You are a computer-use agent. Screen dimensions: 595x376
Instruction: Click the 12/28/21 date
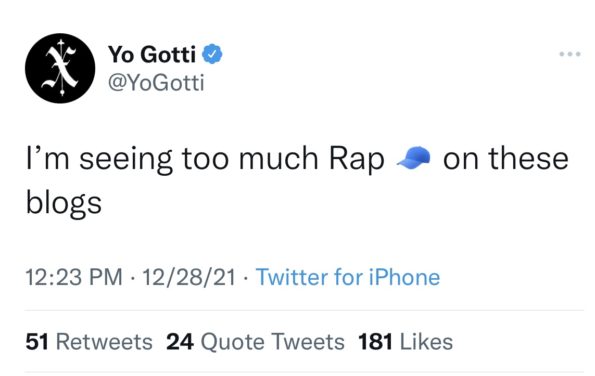189,277
